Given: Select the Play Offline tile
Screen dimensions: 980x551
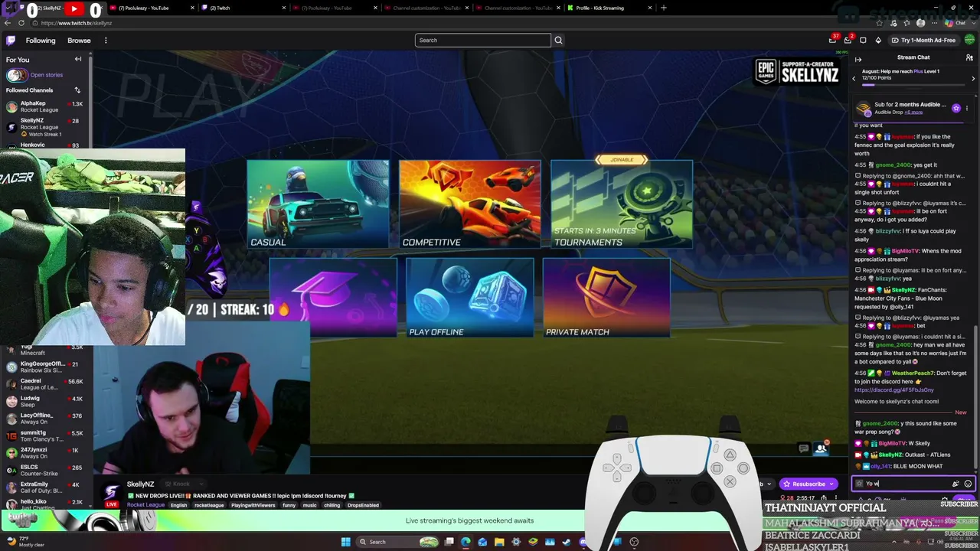Looking at the screenshot, I should (x=470, y=298).
